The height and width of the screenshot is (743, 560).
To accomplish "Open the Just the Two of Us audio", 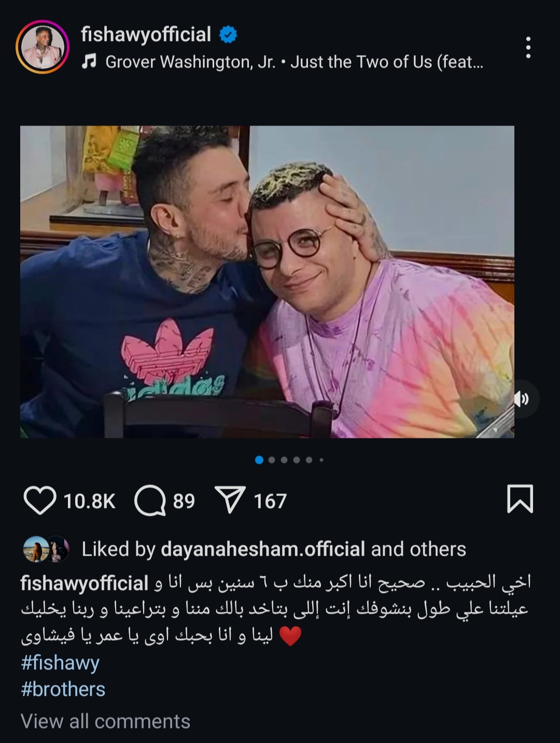I will point(294,62).
